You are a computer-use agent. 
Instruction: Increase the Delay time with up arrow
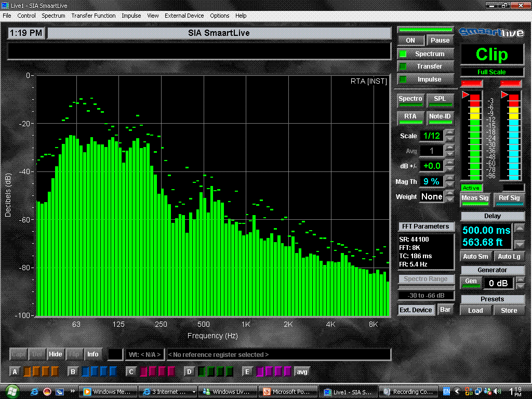tap(520, 229)
